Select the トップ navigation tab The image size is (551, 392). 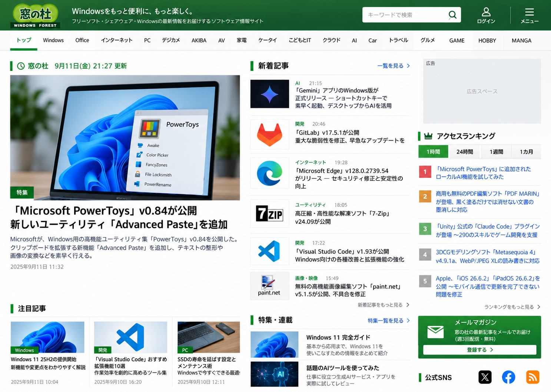pos(24,40)
